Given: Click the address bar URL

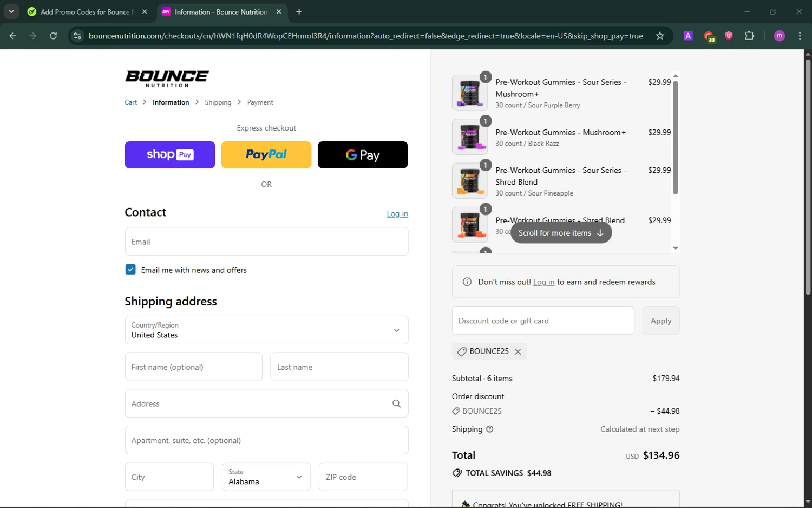Looking at the screenshot, I should click(x=366, y=36).
